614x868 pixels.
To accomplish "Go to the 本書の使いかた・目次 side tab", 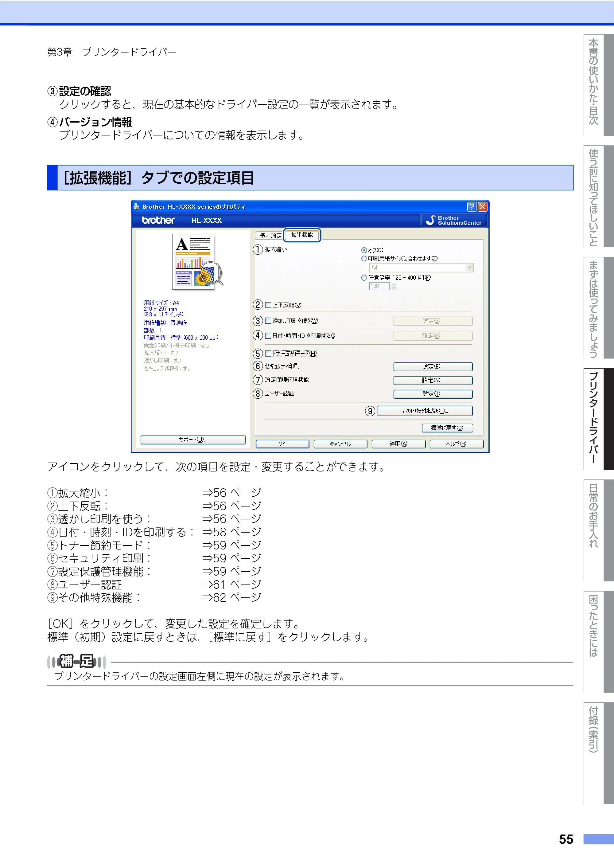I will click(x=599, y=85).
